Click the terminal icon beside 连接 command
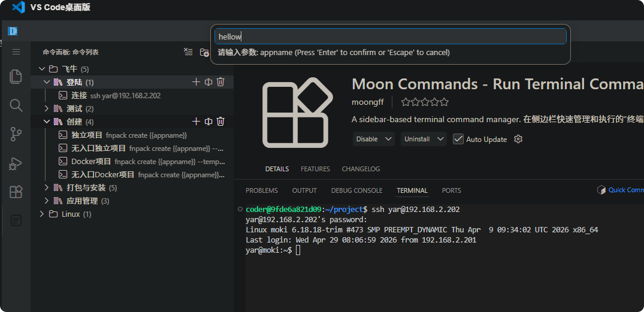This screenshot has height=312, width=644. click(x=63, y=95)
